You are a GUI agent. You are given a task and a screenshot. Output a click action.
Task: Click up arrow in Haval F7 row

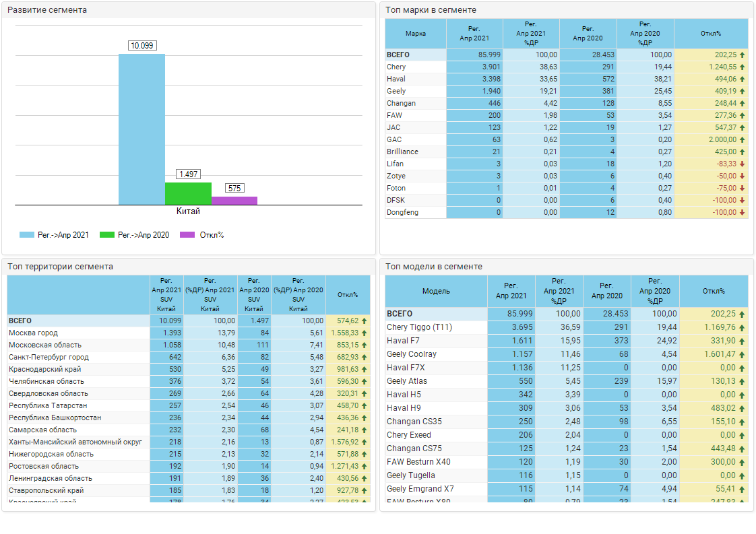pyautogui.click(x=743, y=341)
